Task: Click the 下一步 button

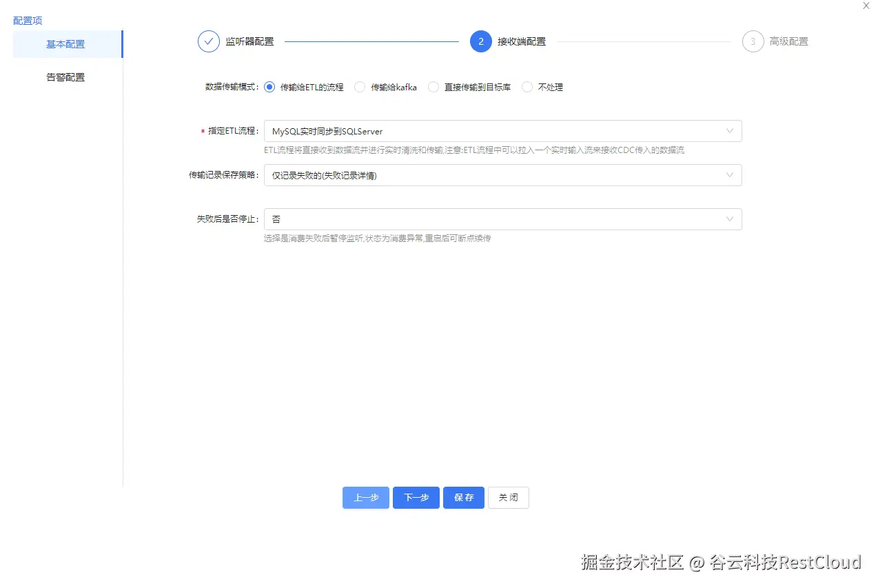Action: tap(416, 498)
